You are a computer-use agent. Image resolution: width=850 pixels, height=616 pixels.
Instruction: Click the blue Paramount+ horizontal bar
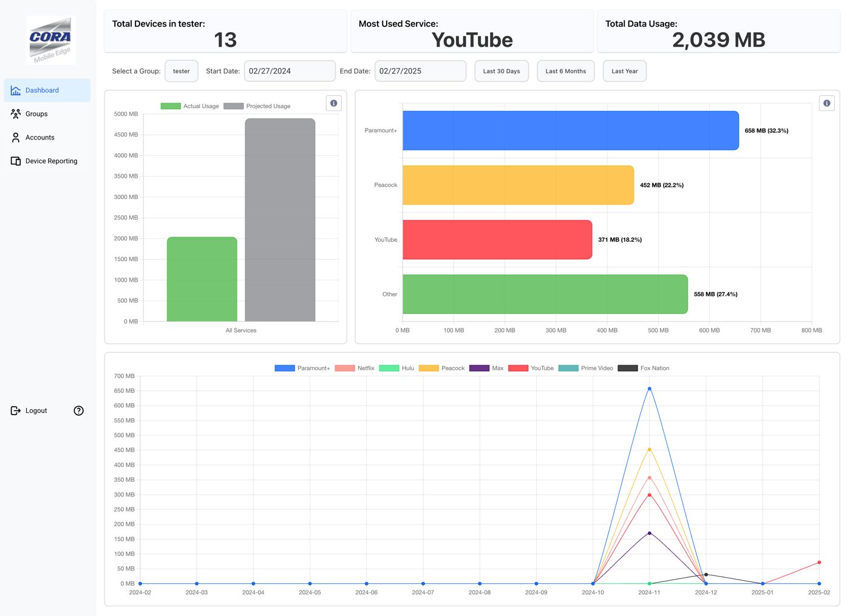click(x=571, y=130)
